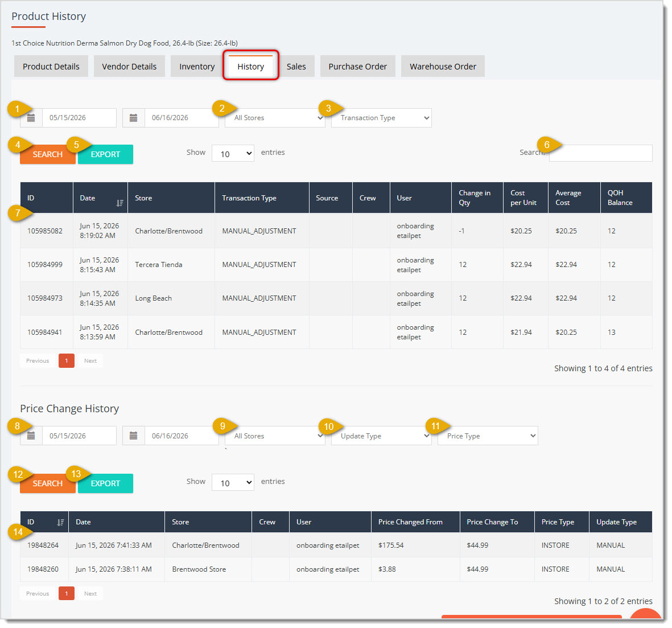Open the Purchase Order tab
Image resolution: width=672 pixels, height=628 pixels.
point(357,67)
